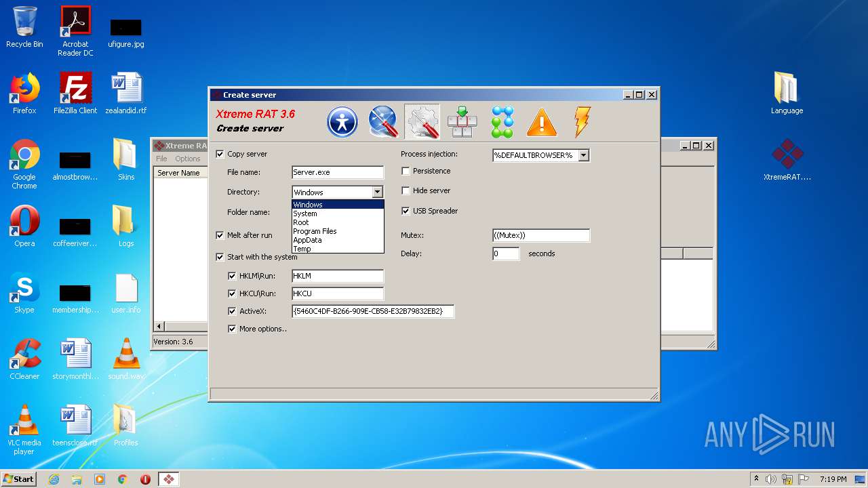Select VLC media player desktop shortcut
Image resolution: width=868 pixels, height=488 pixels.
(24, 430)
